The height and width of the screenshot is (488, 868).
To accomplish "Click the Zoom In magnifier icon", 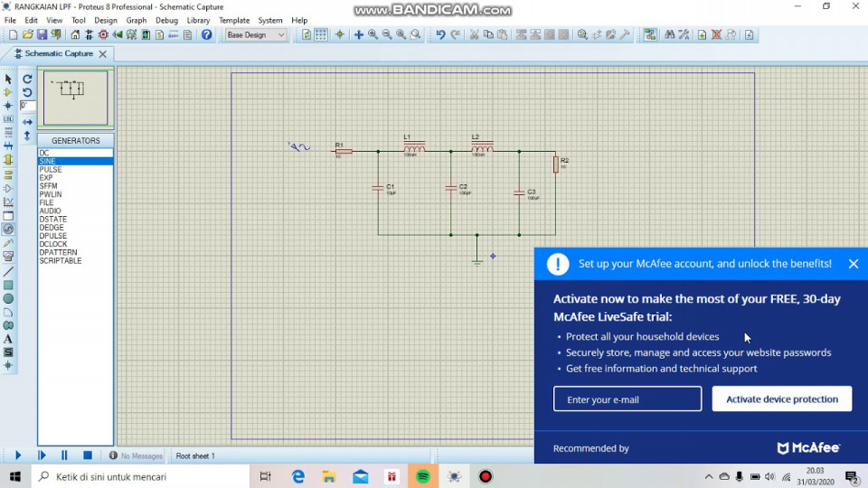I will click(373, 35).
